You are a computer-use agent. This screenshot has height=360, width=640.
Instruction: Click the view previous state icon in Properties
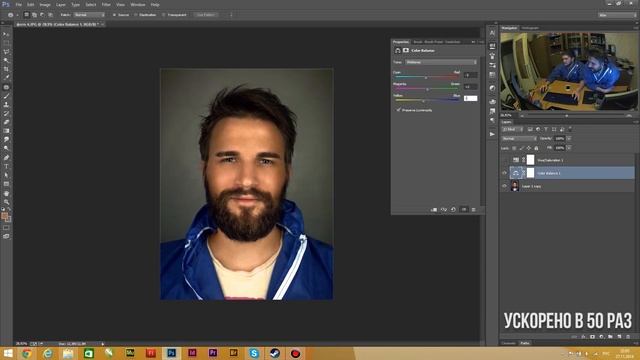click(444, 209)
